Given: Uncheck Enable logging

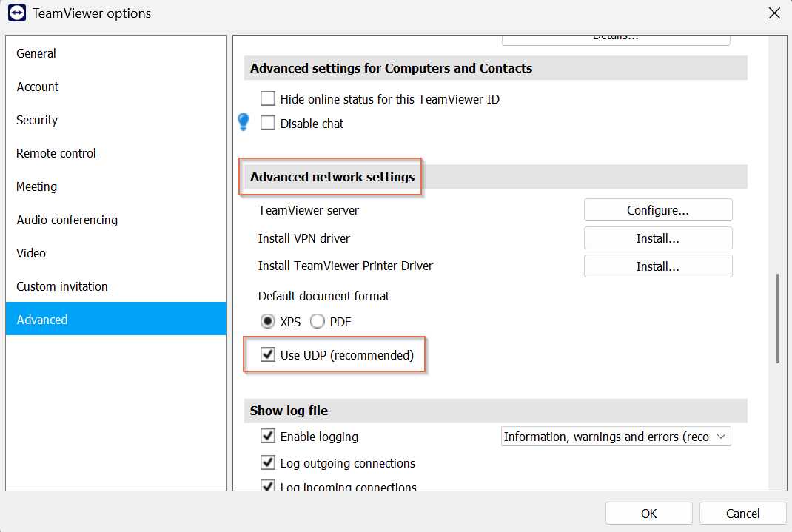Looking at the screenshot, I should tap(268, 436).
